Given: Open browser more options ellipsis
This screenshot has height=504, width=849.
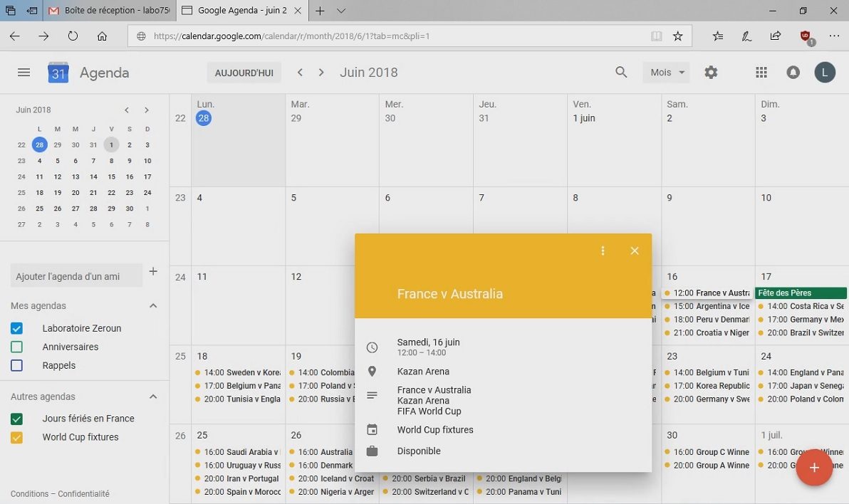Looking at the screenshot, I should tap(834, 36).
